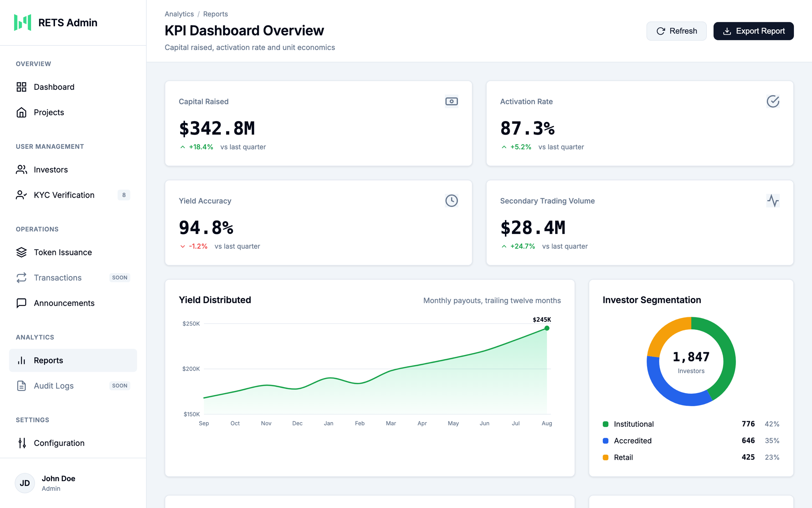Click the Retail count 425
Image resolution: width=812 pixels, height=508 pixels.
click(748, 457)
